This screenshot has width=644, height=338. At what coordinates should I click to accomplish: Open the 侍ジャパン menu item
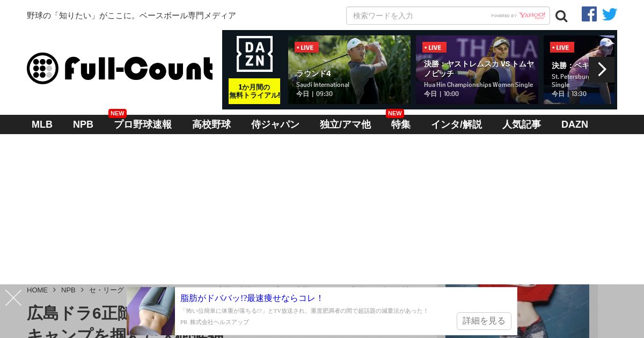[275, 124]
